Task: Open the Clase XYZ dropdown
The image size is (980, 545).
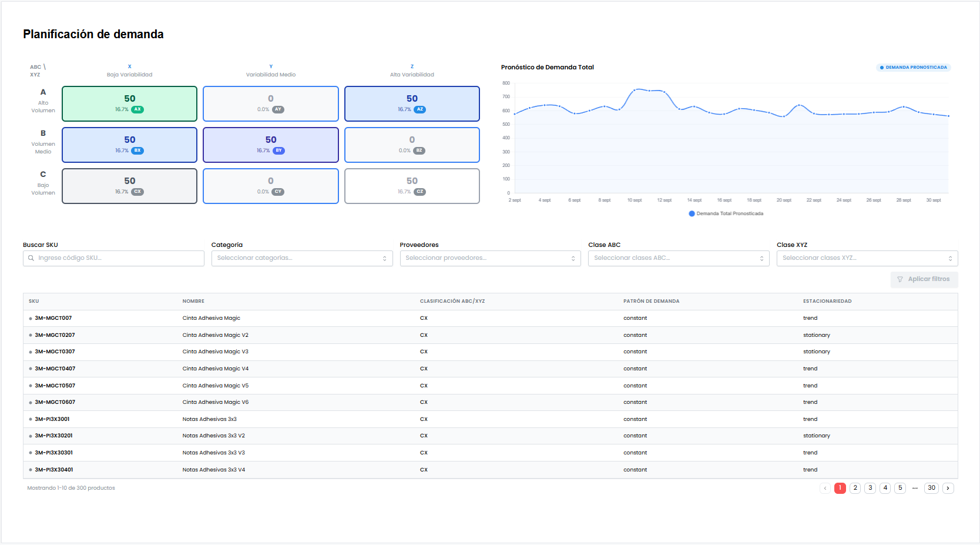Action: tap(867, 258)
